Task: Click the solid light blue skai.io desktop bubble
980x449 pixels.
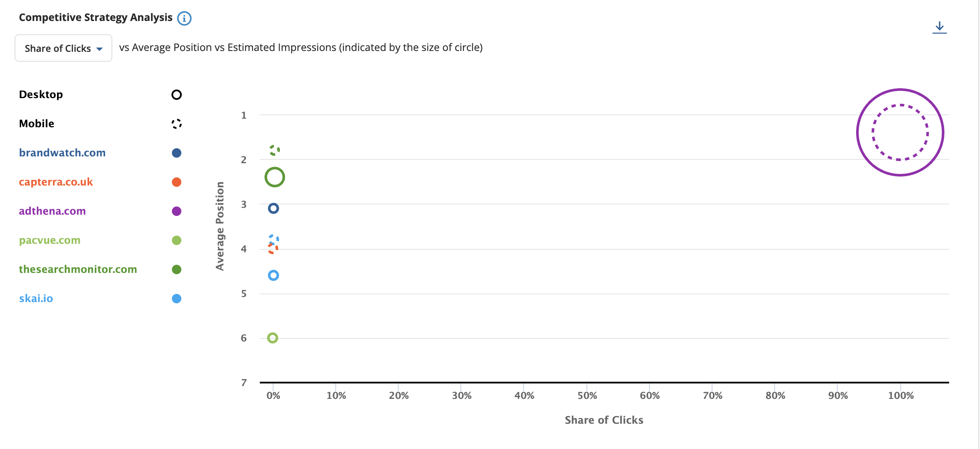Action: pyautogui.click(x=274, y=275)
